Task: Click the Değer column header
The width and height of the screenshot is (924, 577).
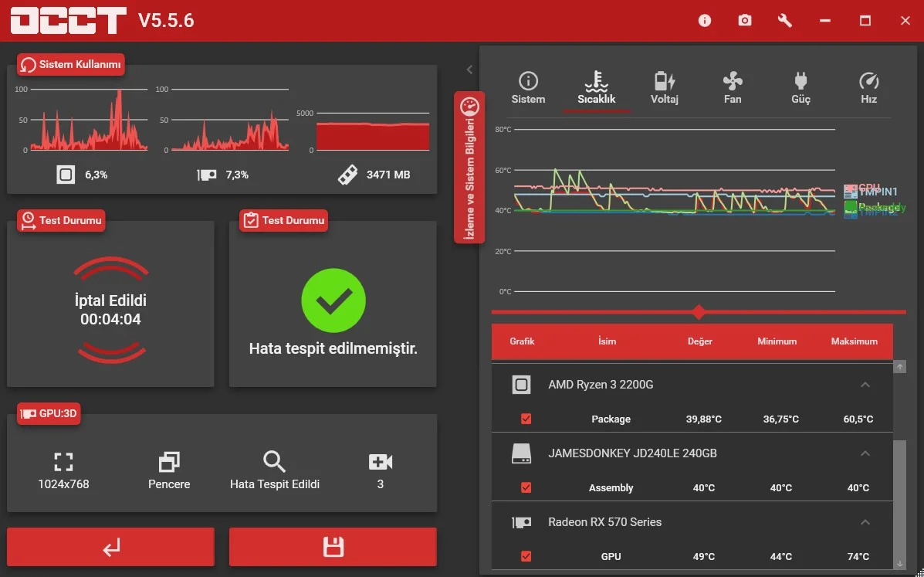Action: (x=699, y=341)
